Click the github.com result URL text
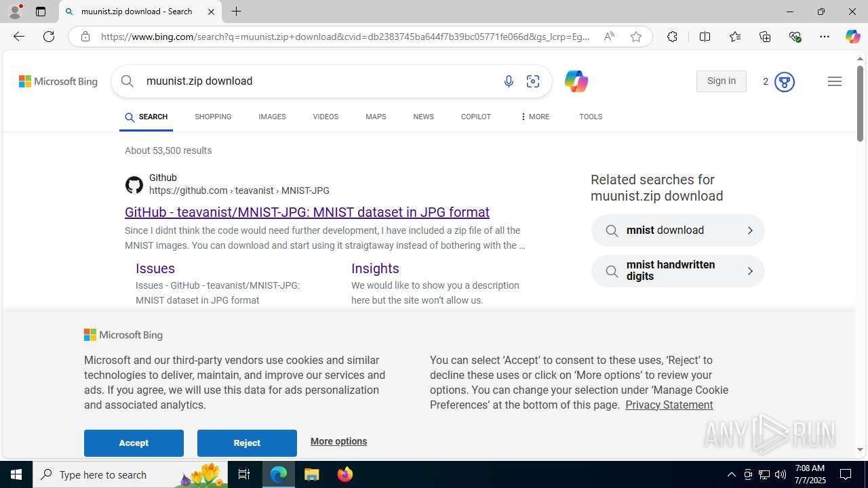The image size is (868, 488). (x=239, y=190)
